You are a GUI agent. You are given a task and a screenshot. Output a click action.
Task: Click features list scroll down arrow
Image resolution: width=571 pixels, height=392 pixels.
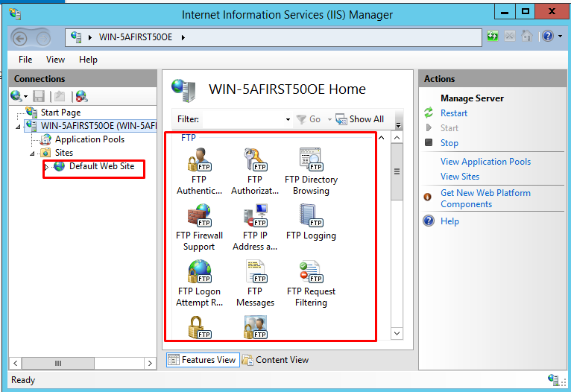click(397, 333)
